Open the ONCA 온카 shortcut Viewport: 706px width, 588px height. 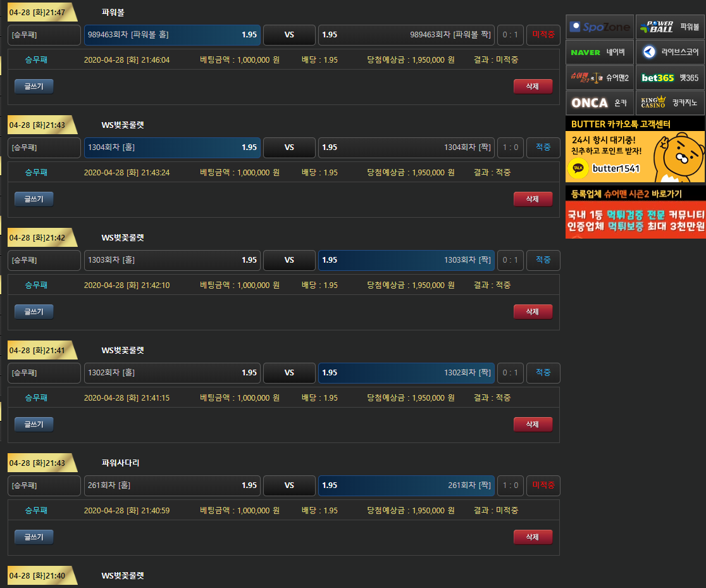599,103
